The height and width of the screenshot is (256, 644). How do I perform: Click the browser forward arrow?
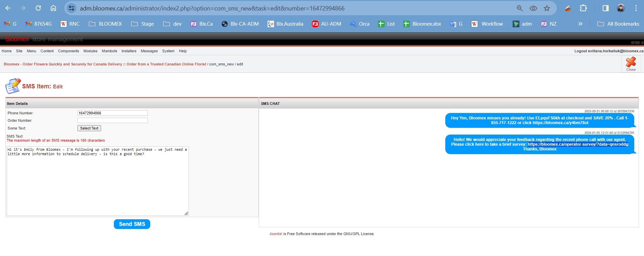[23, 8]
